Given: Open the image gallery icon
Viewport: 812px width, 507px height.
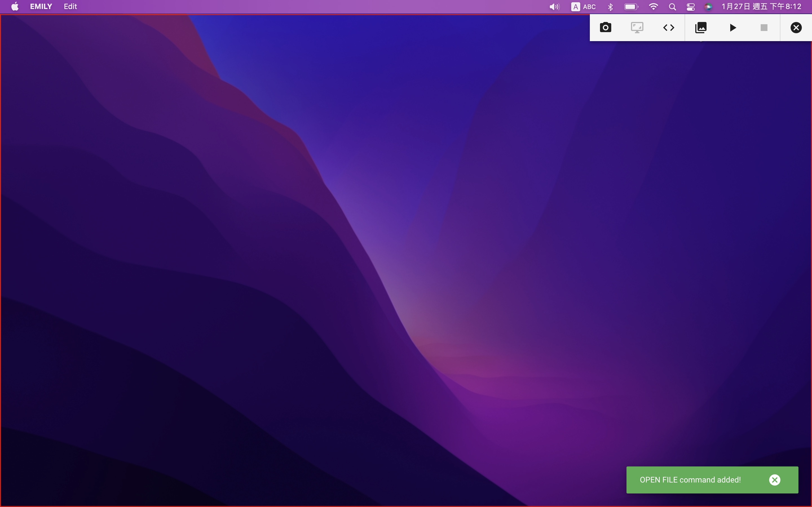Looking at the screenshot, I should 701,28.
